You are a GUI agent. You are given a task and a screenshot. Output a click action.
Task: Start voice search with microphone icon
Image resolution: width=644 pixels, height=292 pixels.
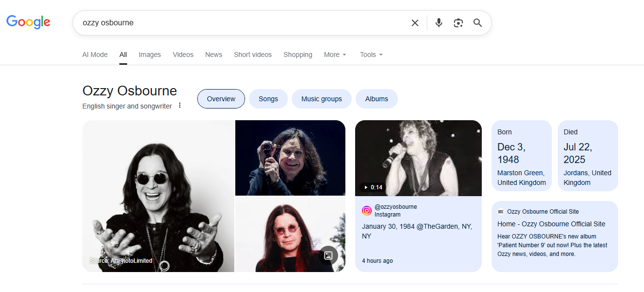(x=439, y=23)
